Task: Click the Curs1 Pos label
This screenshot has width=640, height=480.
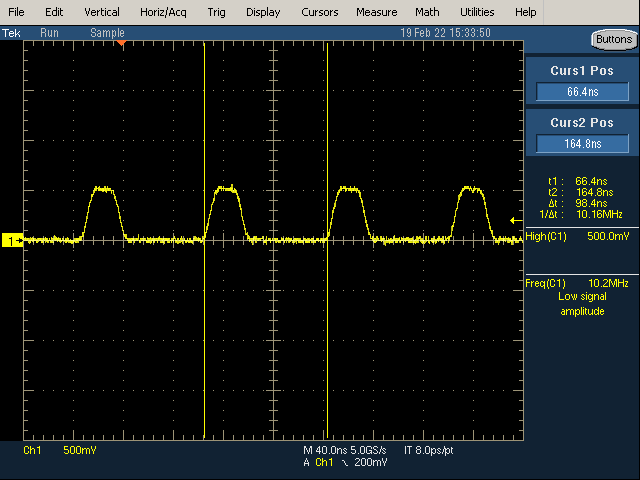Action: pos(582,71)
